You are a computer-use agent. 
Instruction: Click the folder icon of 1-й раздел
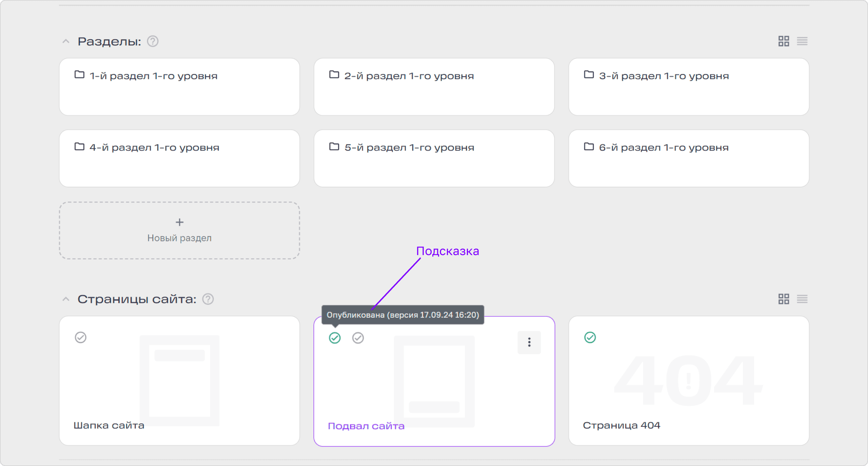click(79, 74)
